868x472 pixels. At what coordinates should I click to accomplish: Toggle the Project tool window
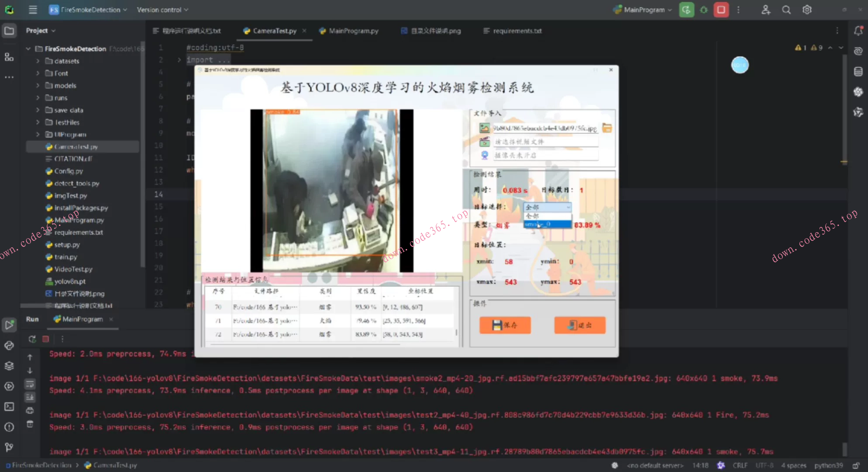9,31
